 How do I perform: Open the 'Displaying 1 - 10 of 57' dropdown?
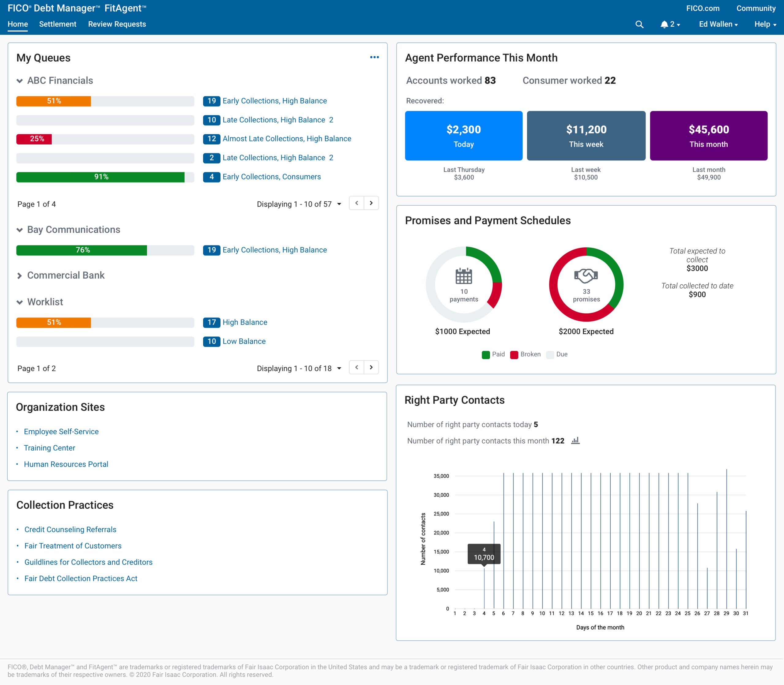click(299, 204)
